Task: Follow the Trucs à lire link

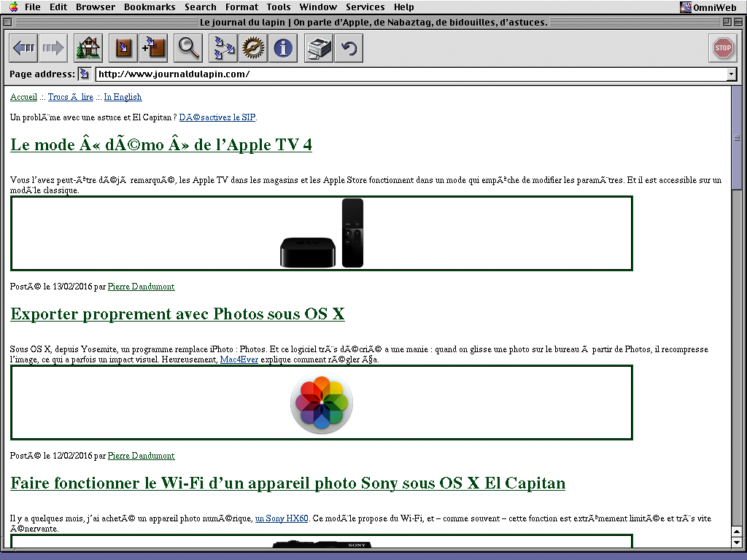Action: coord(71,97)
